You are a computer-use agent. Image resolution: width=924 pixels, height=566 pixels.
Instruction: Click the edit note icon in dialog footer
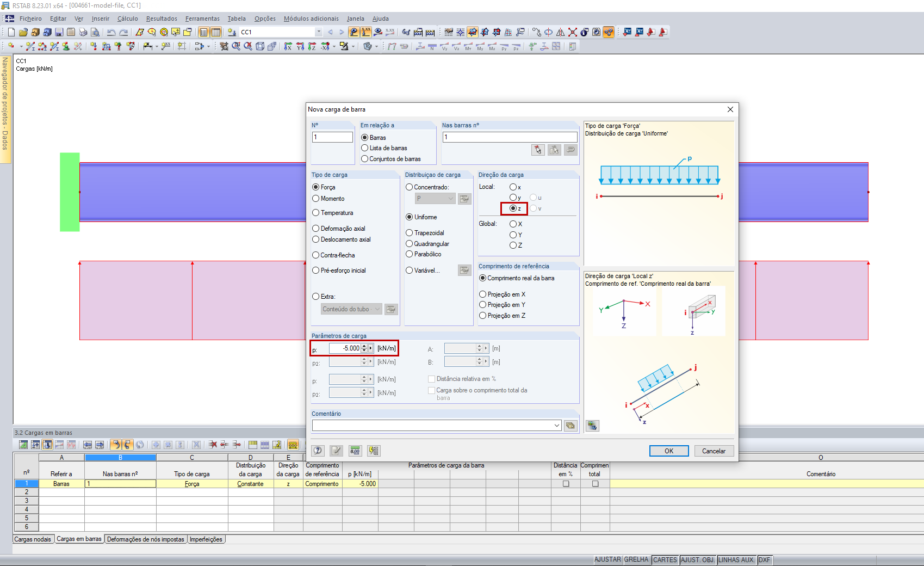[x=337, y=451]
